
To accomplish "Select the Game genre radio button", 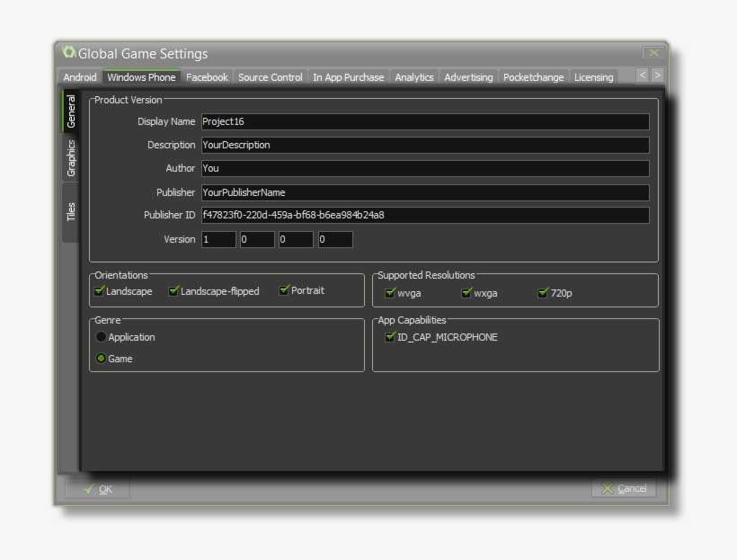I will (101, 359).
